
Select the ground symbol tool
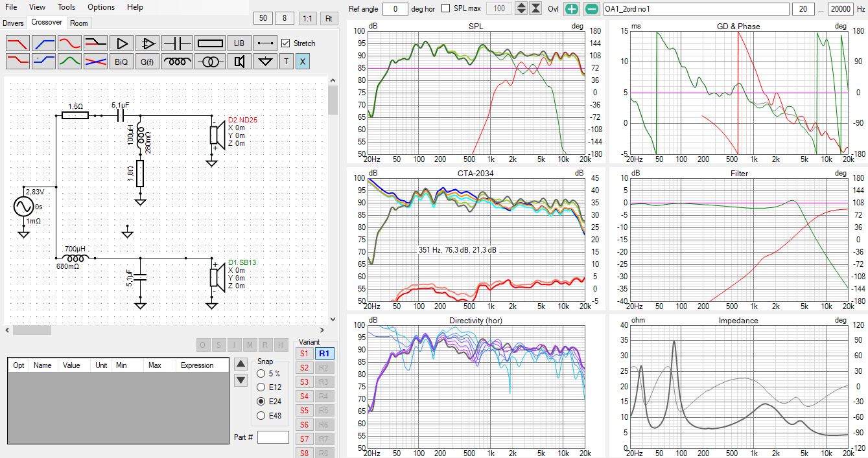[x=264, y=62]
